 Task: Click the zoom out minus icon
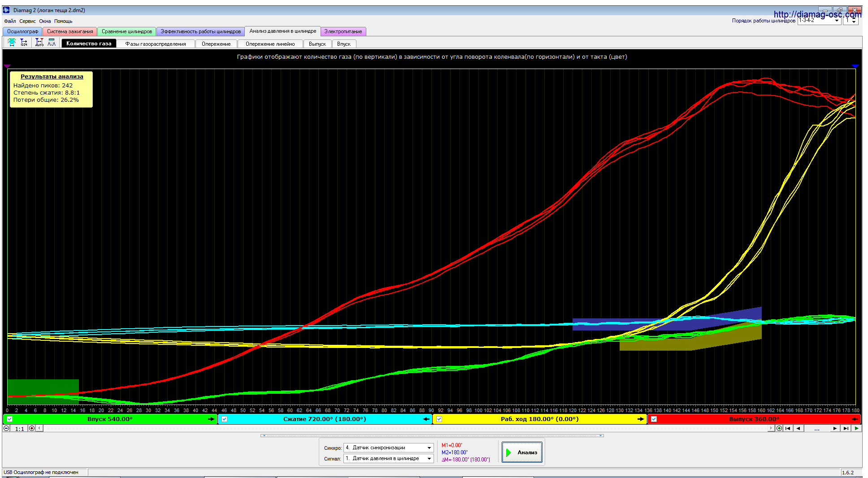tap(6, 428)
